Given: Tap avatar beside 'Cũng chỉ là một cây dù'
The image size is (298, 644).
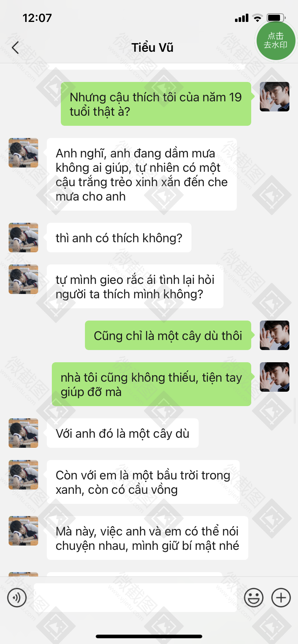Looking at the screenshot, I should (x=275, y=335).
